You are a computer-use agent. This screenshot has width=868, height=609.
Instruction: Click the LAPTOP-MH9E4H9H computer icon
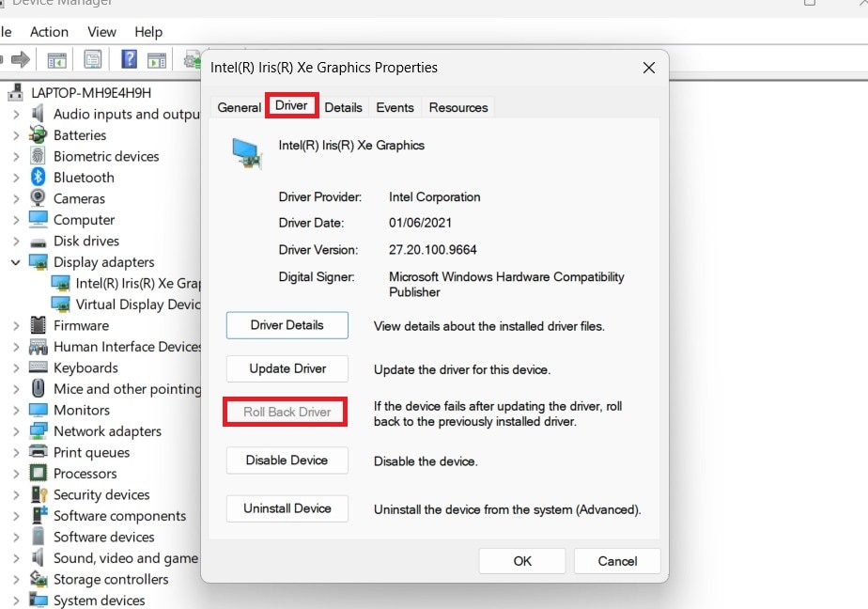click(x=16, y=92)
